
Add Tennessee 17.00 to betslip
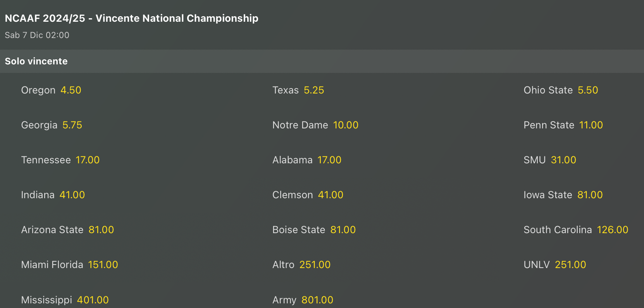click(x=60, y=160)
